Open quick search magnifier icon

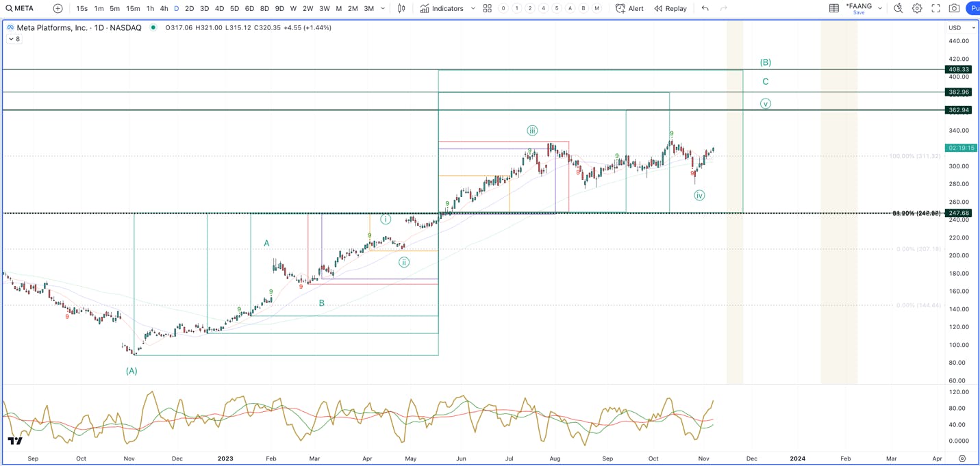click(x=898, y=8)
